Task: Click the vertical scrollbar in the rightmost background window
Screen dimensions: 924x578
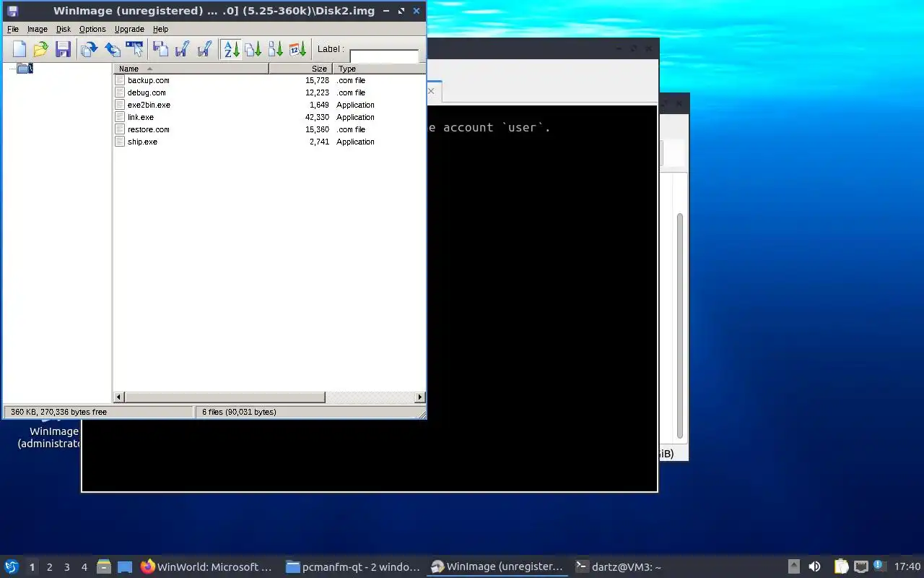Action: click(679, 325)
